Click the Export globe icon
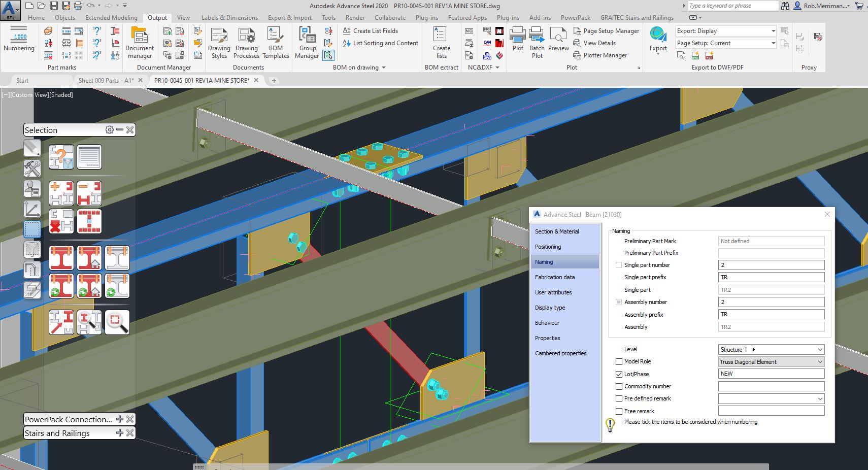868x470 pixels. click(658, 35)
